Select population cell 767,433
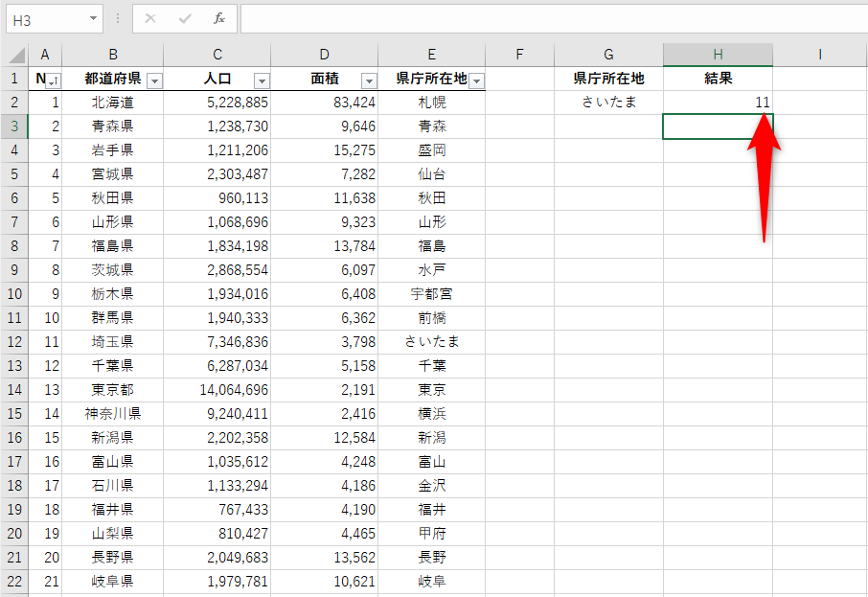The width and height of the screenshot is (868, 597). click(x=217, y=510)
